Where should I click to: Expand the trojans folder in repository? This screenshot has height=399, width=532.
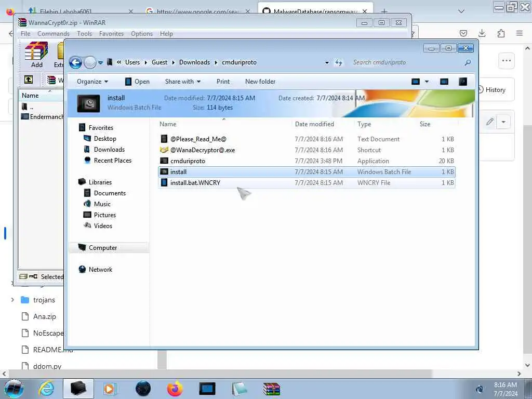(x=12, y=300)
